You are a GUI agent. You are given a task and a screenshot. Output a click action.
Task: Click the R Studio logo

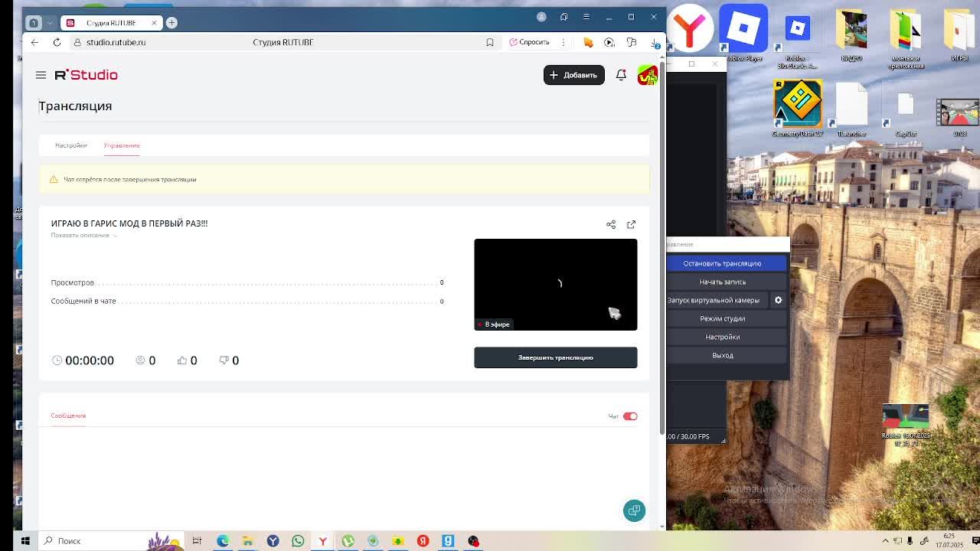[x=86, y=75]
